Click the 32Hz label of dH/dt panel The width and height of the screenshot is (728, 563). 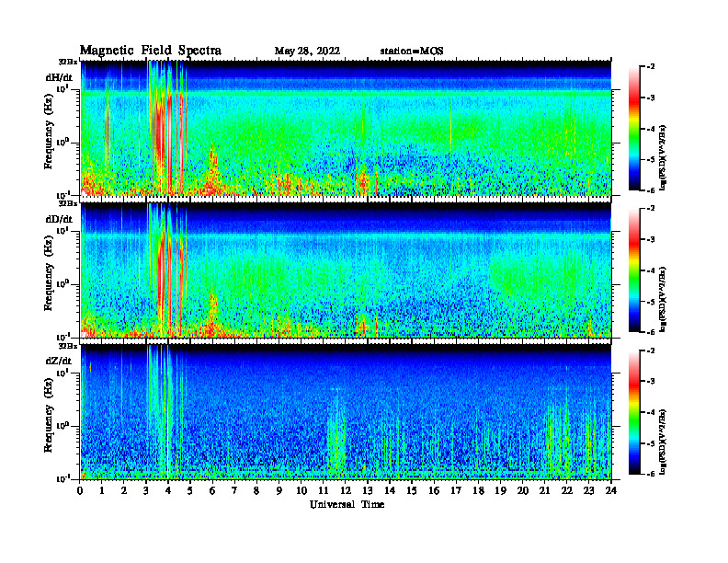(68, 62)
